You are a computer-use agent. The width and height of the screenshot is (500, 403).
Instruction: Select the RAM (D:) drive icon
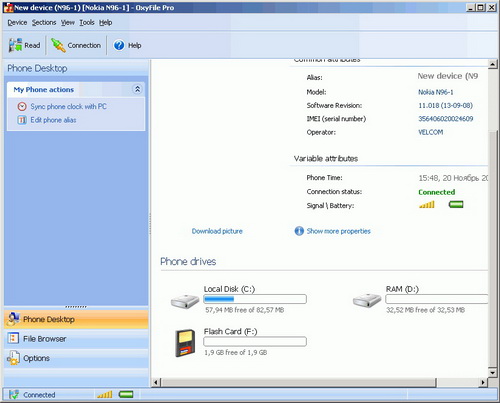pyautogui.click(x=367, y=301)
